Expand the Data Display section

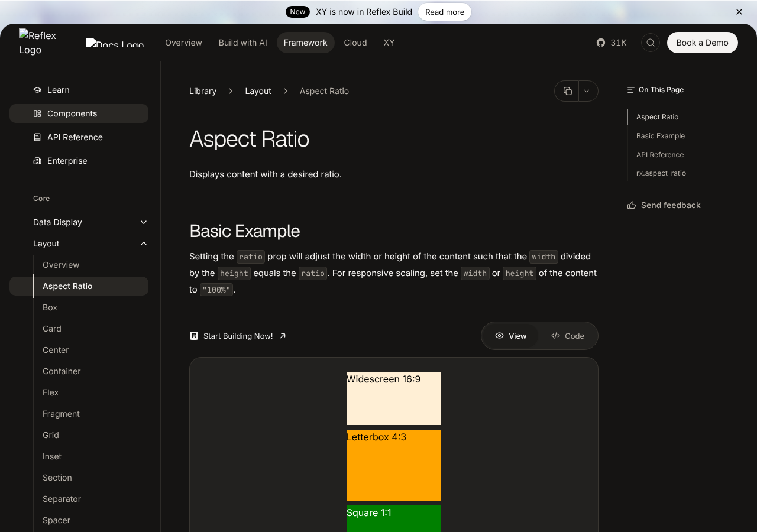pos(90,222)
